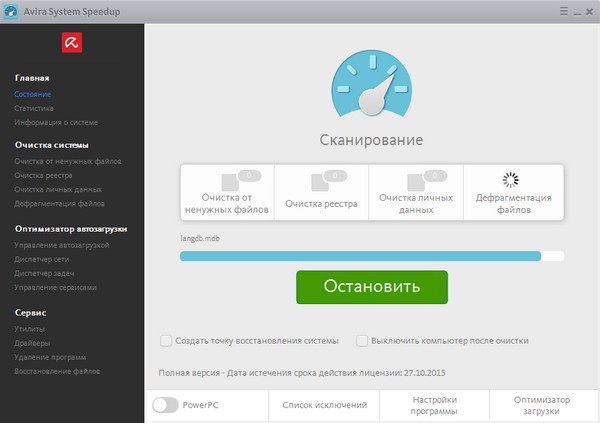Open Информация о системе

pyautogui.click(x=56, y=122)
